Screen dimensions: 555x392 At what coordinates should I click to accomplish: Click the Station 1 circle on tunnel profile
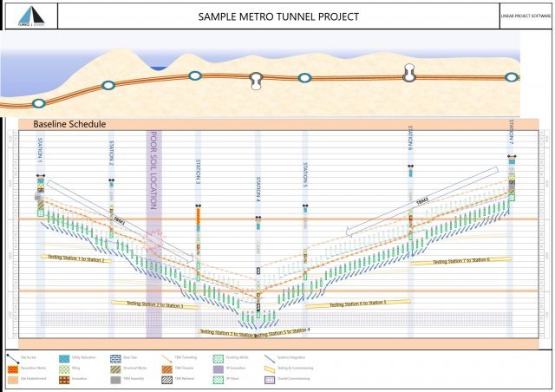(x=39, y=103)
